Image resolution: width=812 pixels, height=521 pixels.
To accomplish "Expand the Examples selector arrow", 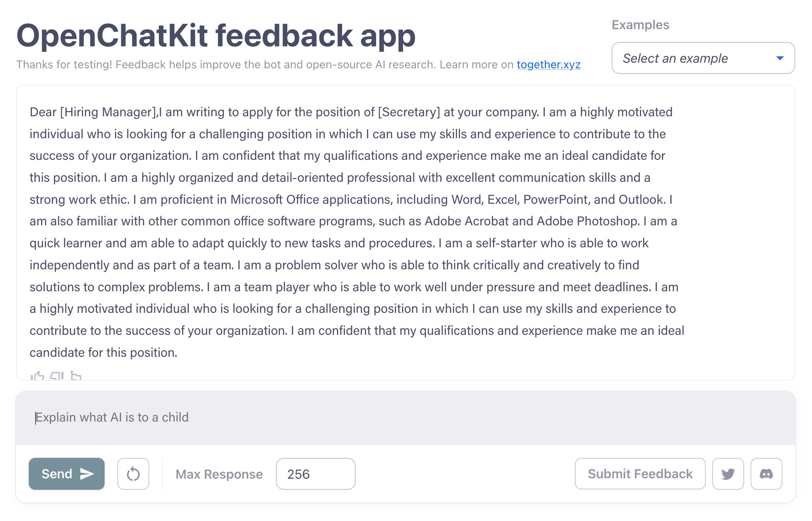I will pyautogui.click(x=780, y=58).
